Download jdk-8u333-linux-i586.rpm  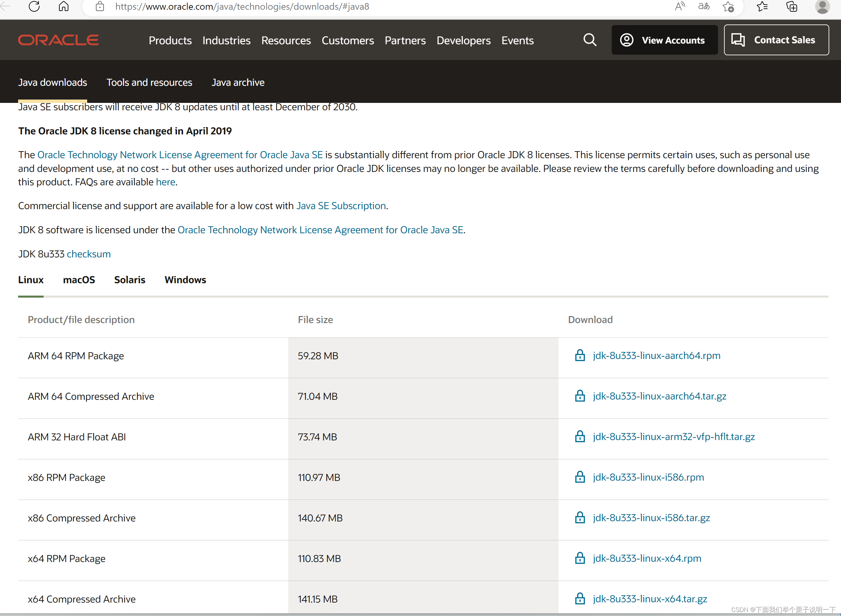(648, 477)
